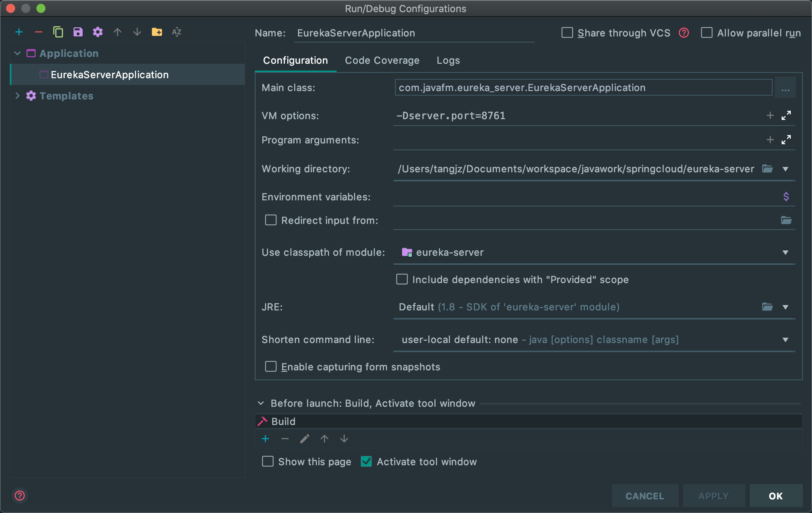Click the Add New Configuration plus icon
Image resolution: width=812 pixels, height=513 pixels.
click(19, 32)
